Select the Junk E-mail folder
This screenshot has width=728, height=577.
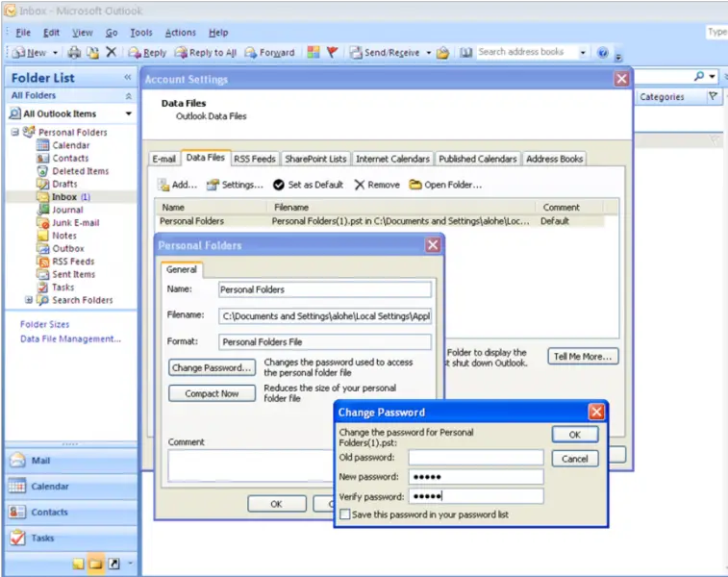pyautogui.click(x=76, y=223)
